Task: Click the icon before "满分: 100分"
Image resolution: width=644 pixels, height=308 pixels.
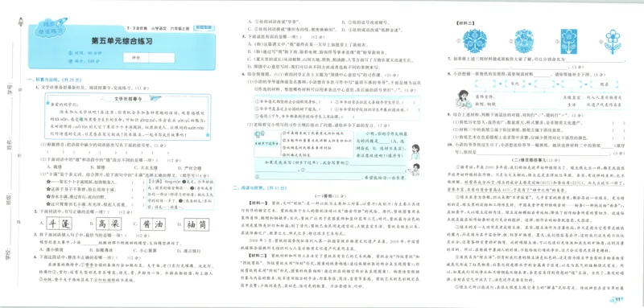Action: (70, 61)
